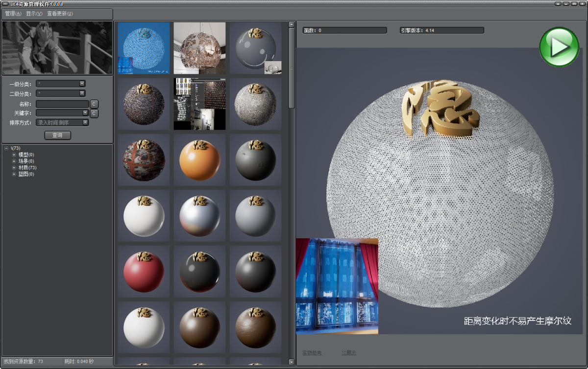Click the C button beside 关键字 field
The width and height of the screenshot is (588, 369).
(94, 114)
